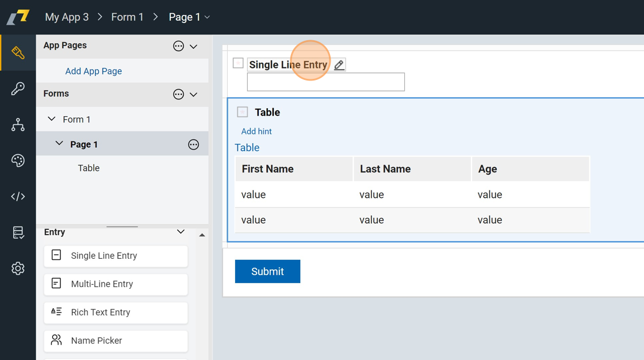Collapse the Entry components section
Image resolution: width=644 pixels, height=360 pixels.
[181, 232]
